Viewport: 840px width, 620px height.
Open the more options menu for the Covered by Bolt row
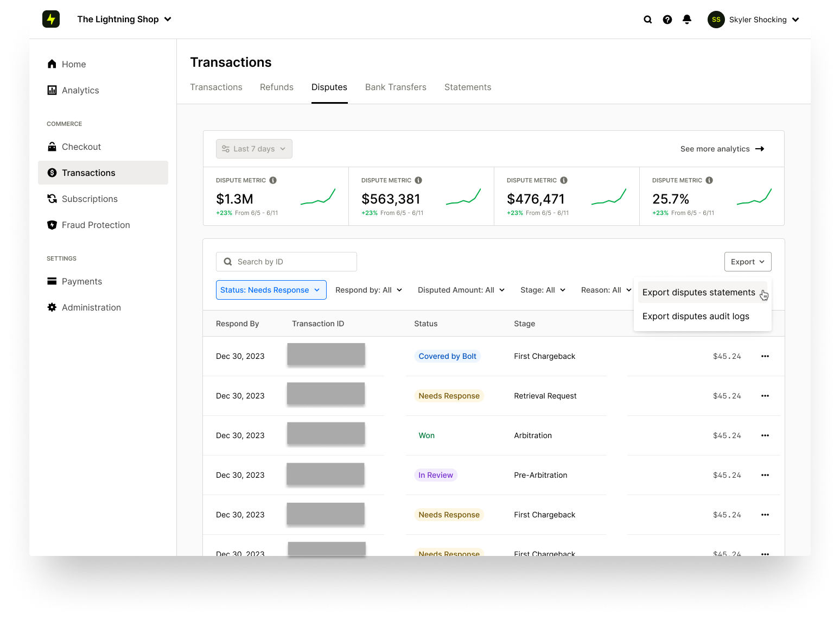(x=765, y=356)
